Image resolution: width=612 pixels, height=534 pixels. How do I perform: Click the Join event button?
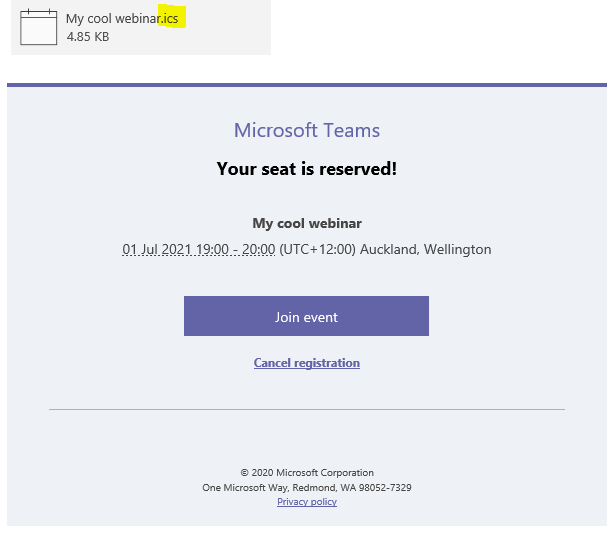click(x=306, y=316)
